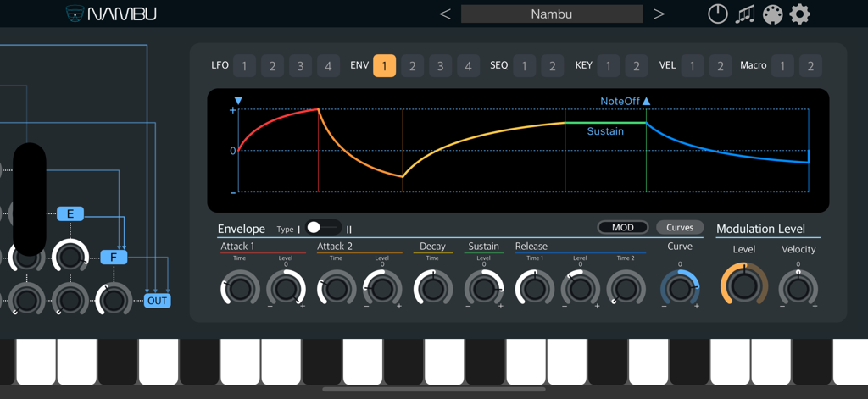
Task: Click the OUT node
Action: pos(157,301)
